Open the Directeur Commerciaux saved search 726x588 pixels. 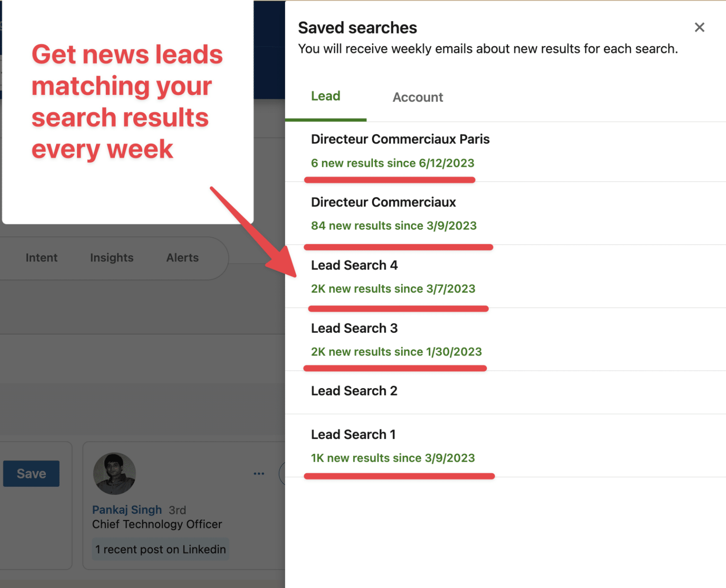(x=383, y=202)
